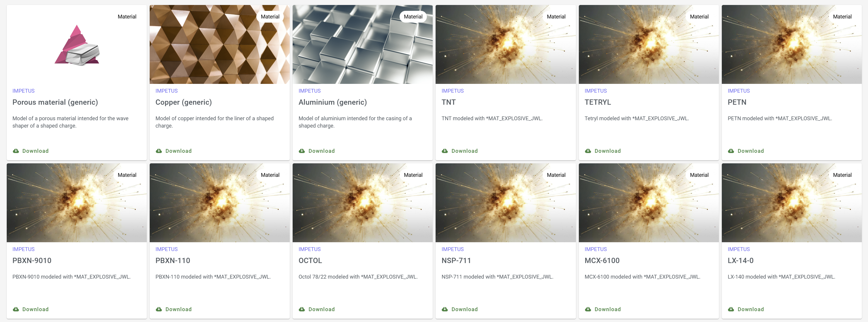Open the copper triangles thumbnail image
The width and height of the screenshot is (868, 322).
click(x=219, y=44)
